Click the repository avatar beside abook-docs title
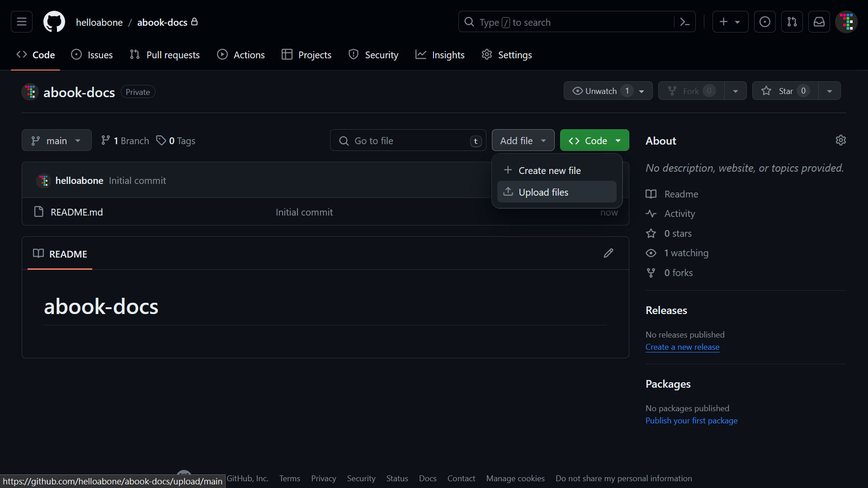 point(30,92)
